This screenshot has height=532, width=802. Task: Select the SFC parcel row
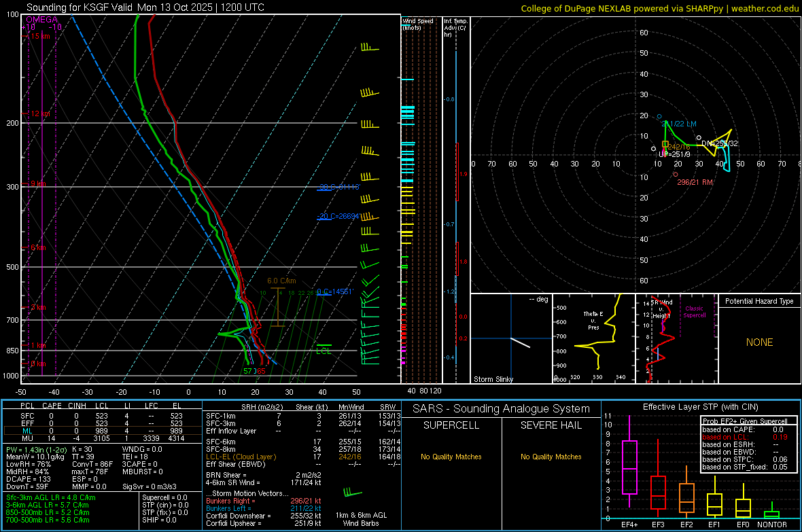point(103,416)
